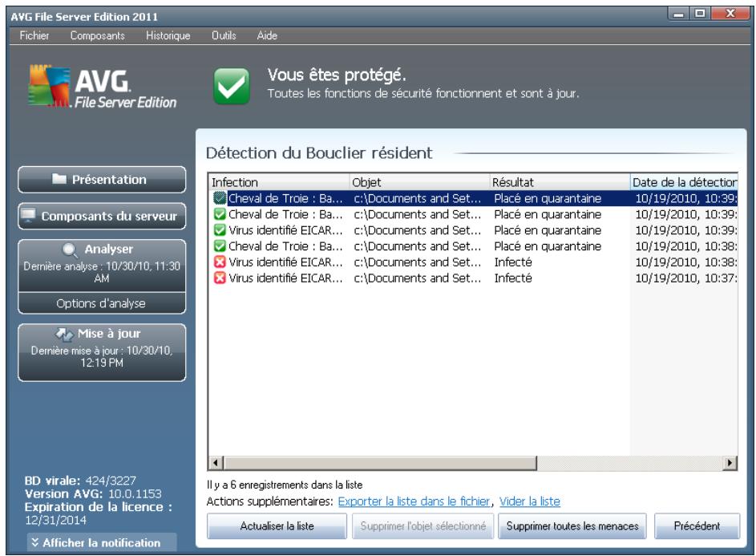Open the Présentation panel
The image size is (756, 556).
102,180
